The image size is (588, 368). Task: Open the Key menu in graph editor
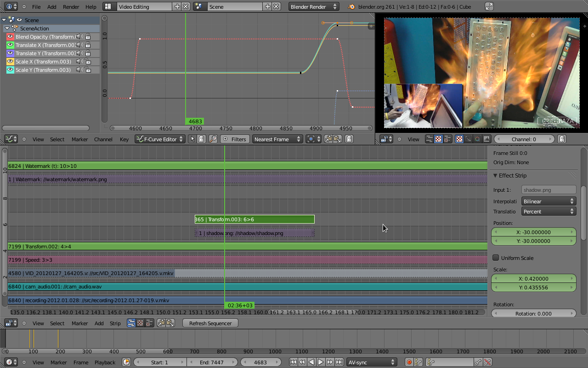(x=124, y=139)
